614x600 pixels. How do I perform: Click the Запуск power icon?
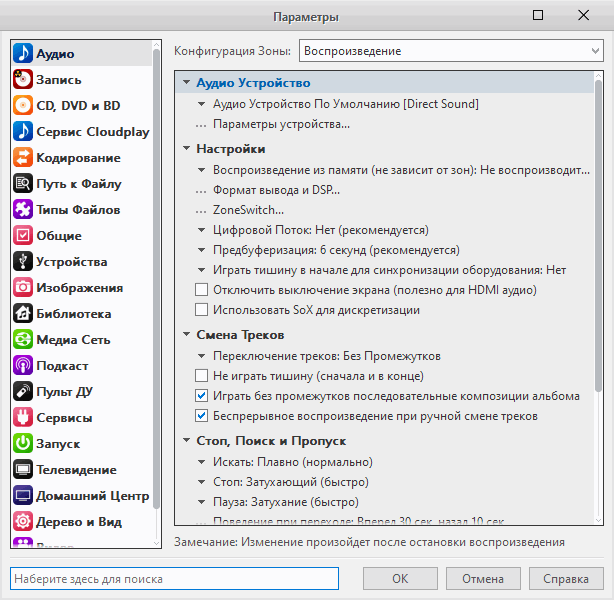[23, 444]
